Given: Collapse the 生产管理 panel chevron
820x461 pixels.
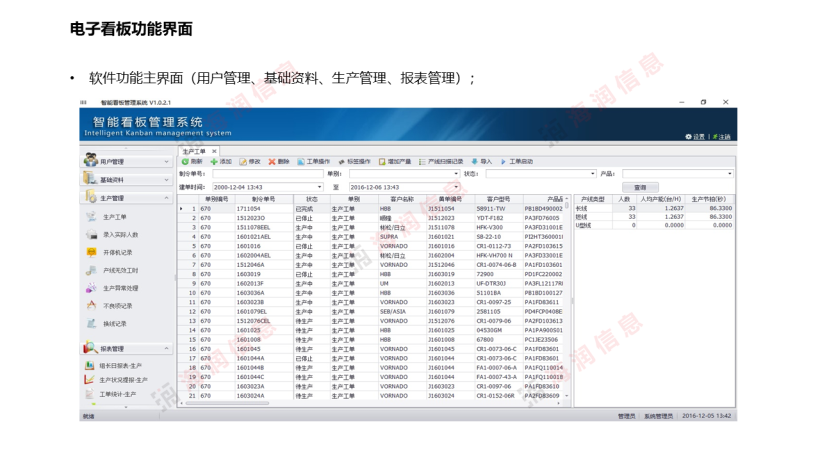Looking at the screenshot, I should (x=166, y=198).
